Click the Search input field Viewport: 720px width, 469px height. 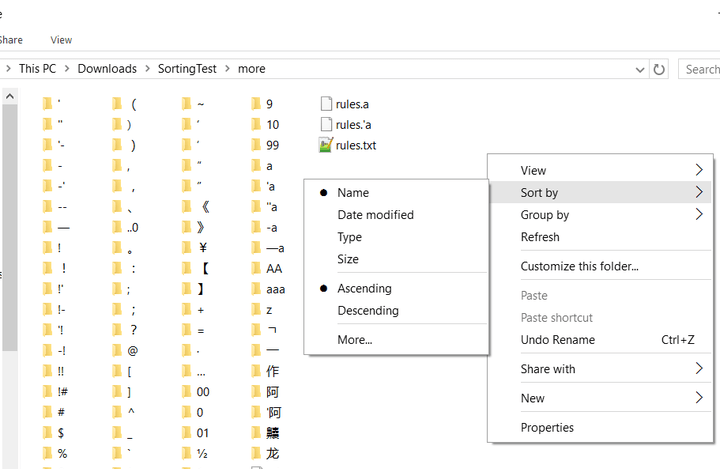point(700,69)
